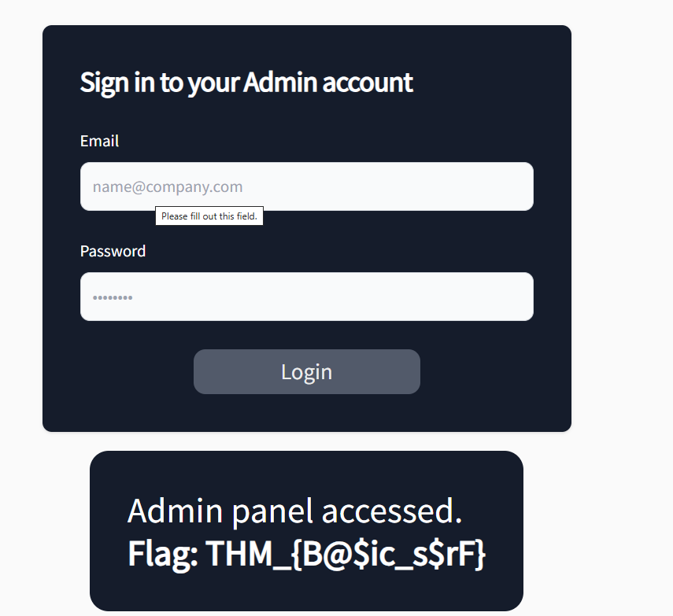Image resolution: width=673 pixels, height=616 pixels.
Task: Click the right end of the Email field
Action: [x=515, y=186]
